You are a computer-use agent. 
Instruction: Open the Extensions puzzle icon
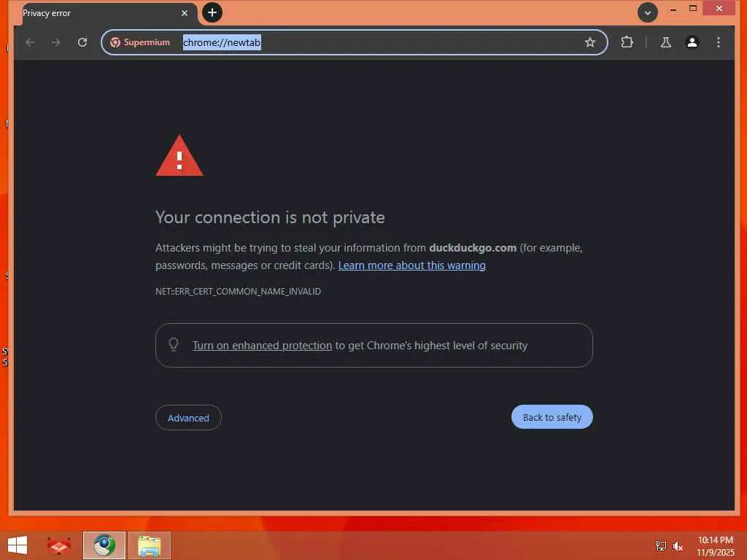point(627,42)
